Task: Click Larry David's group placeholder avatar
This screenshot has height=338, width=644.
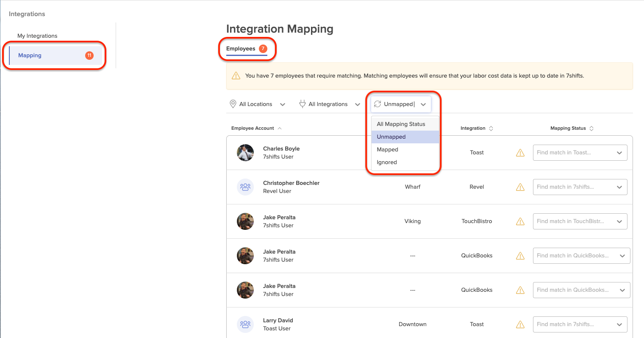Action: (245, 324)
